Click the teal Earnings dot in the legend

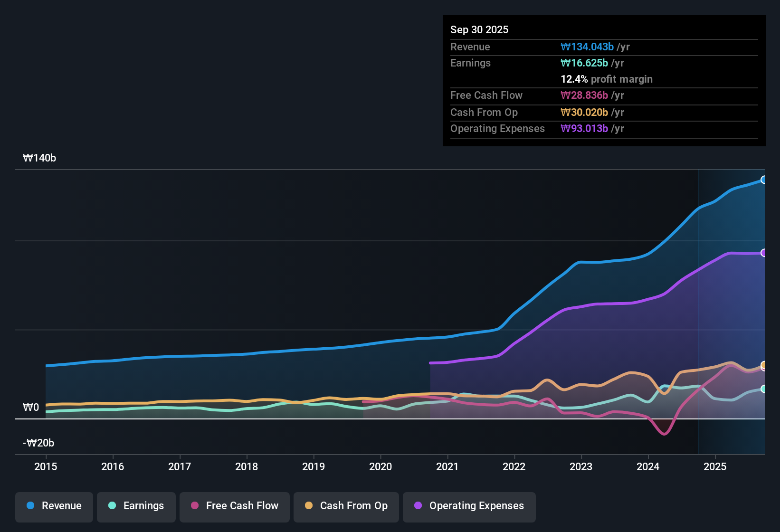coord(112,506)
